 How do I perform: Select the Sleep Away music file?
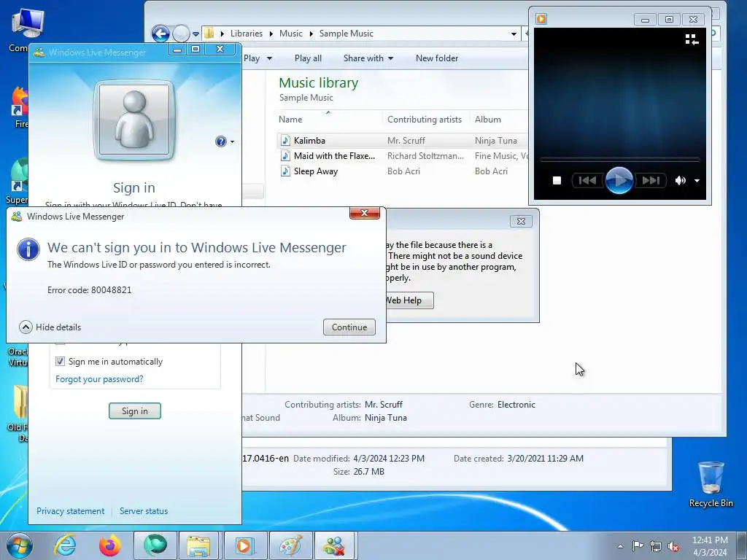tap(316, 171)
